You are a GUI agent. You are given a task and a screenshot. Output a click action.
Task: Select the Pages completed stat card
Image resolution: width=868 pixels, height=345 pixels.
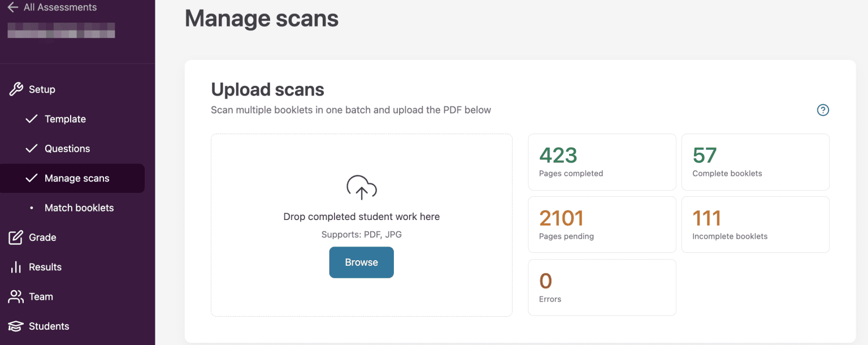click(601, 162)
